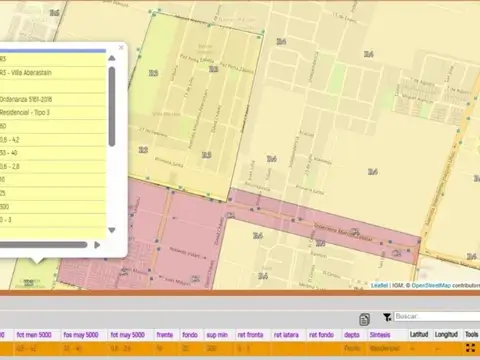Viewport: 480px width, 360px height.
Task: Select the '0 - 3' popup row
Action: [53, 220]
